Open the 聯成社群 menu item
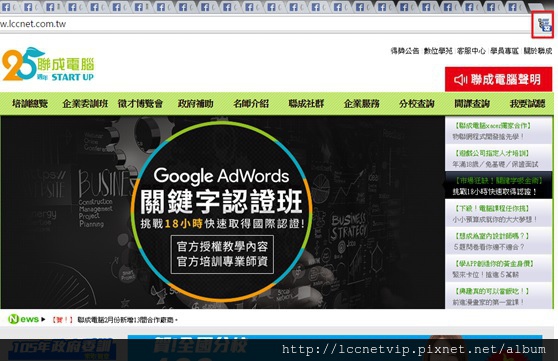The height and width of the screenshot is (361, 558). point(306,104)
